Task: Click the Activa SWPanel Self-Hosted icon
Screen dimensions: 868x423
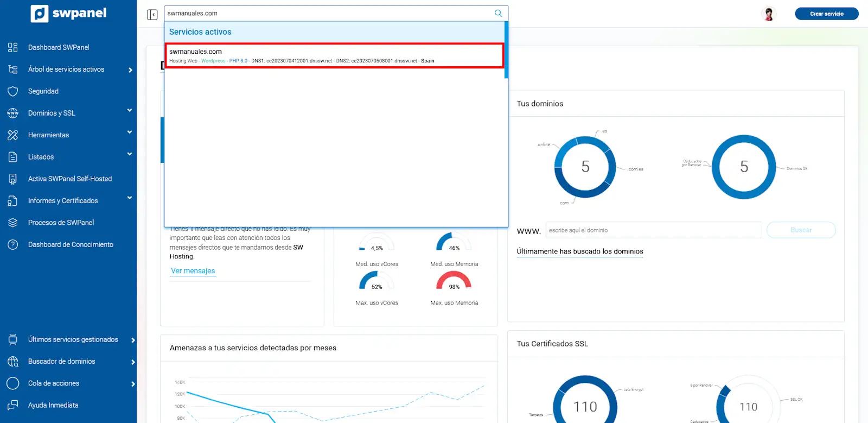Action: click(x=13, y=179)
